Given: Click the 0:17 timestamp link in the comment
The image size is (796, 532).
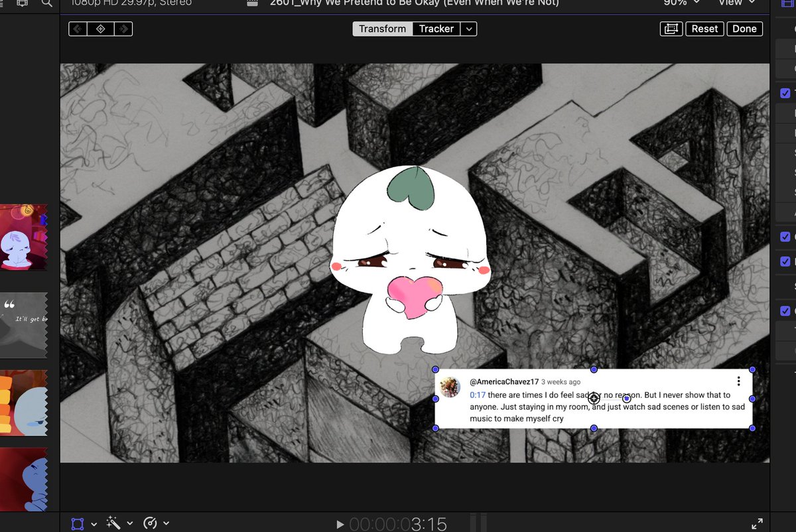Looking at the screenshot, I should point(478,395).
